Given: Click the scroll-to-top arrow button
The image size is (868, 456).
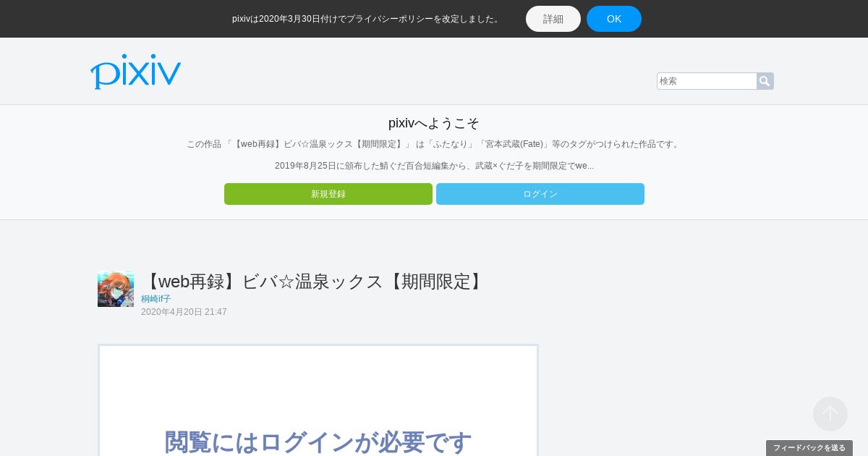Looking at the screenshot, I should click(x=830, y=414).
